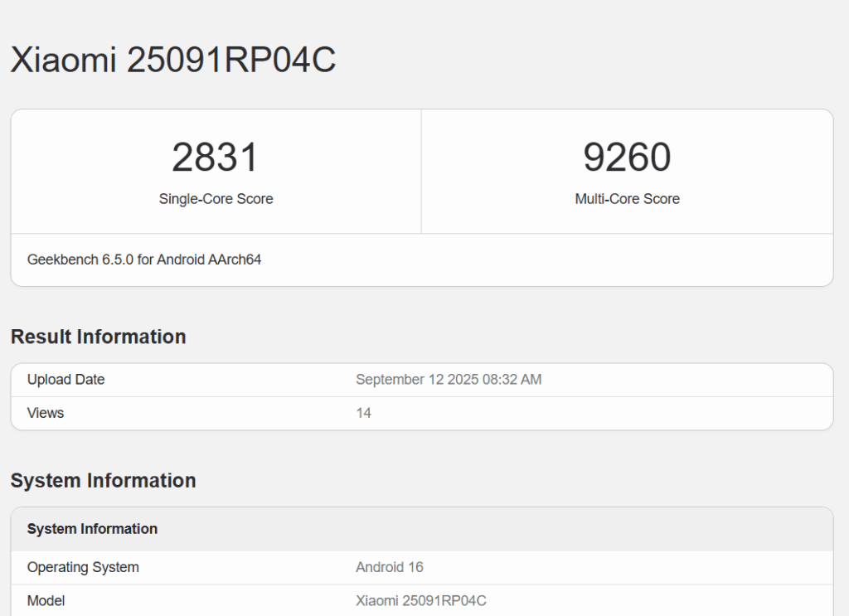Image resolution: width=849 pixels, height=616 pixels.
Task: Click the Android 16 value
Action: (390, 568)
